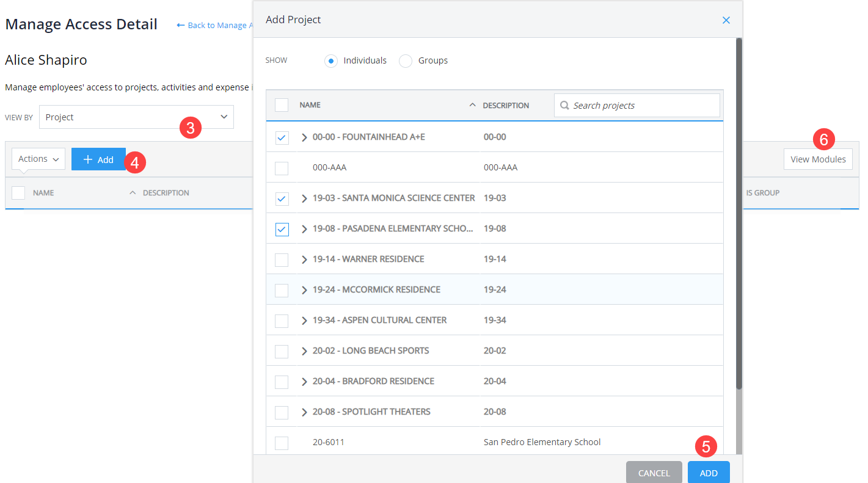The width and height of the screenshot is (868, 483).
Task: Uncheck 00-00 - FOUNTAINHEAD A+E project
Action: (282, 137)
